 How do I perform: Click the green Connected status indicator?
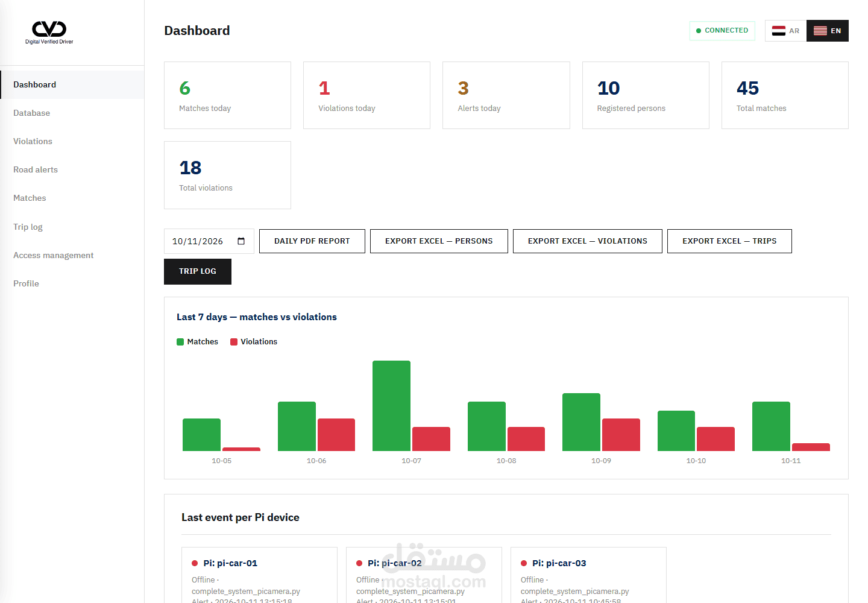(722, 31)
